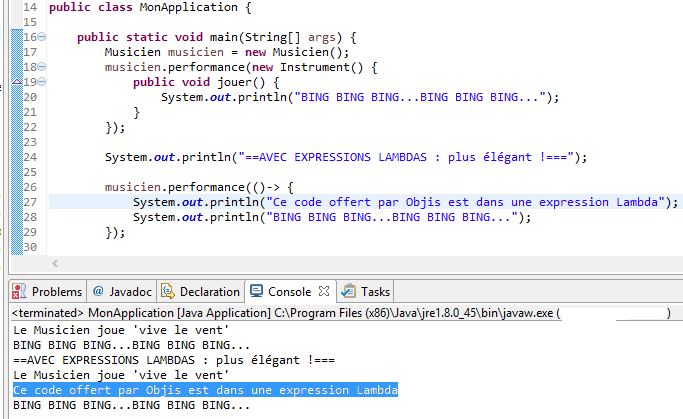Viewport: 683px width, 419px height.
Task: Collapse the main method fold at line 16
Action: point(40,37)
